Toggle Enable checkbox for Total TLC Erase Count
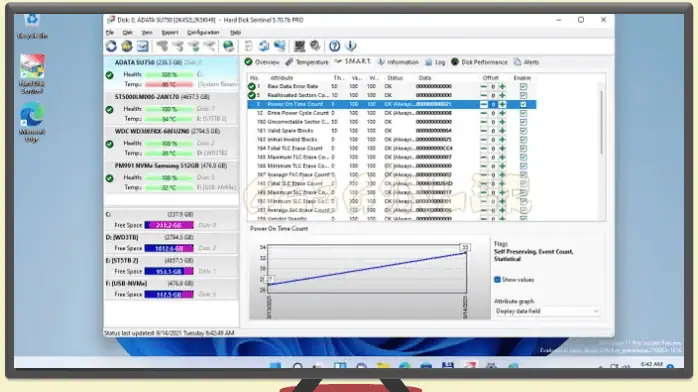698x392 pixels. tap(523, 148)
